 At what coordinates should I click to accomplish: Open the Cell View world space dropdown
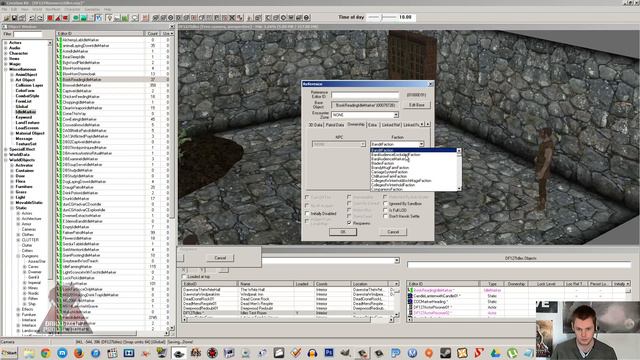(x=396, y=260)
